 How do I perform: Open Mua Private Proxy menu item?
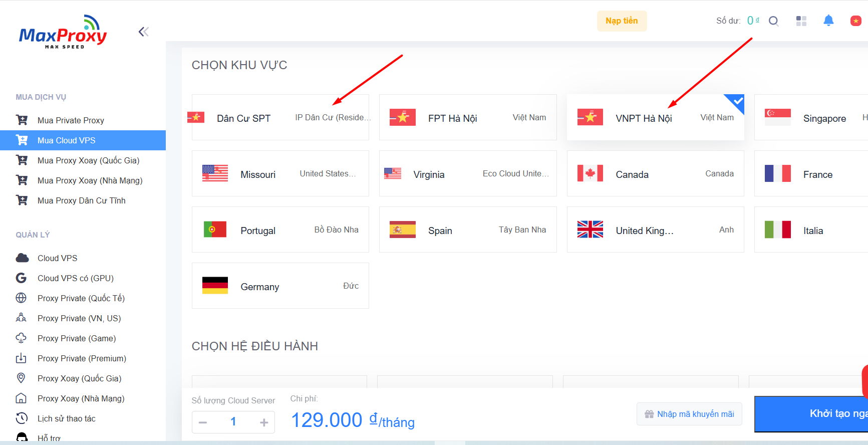[x=83, y=120]
